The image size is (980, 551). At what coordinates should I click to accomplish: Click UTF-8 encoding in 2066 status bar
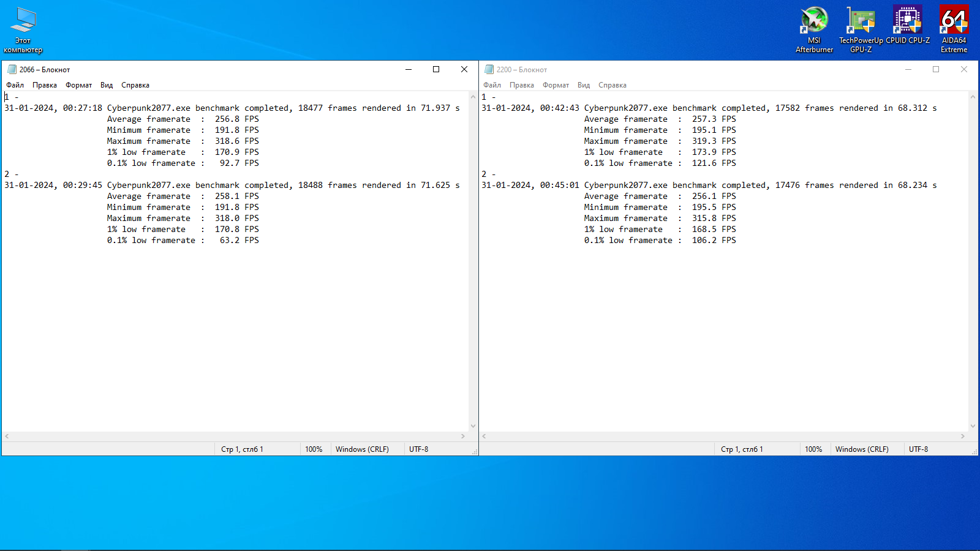tap(419, 449)
